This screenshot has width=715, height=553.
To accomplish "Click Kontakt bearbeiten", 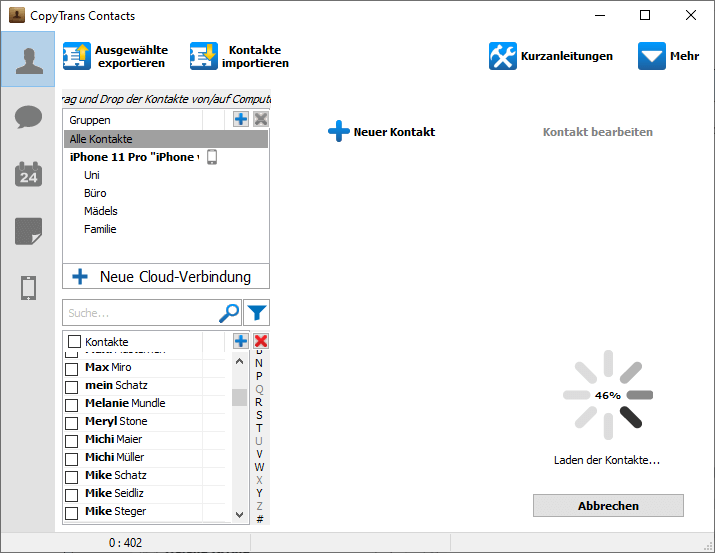I will click(x=597, y=132).
